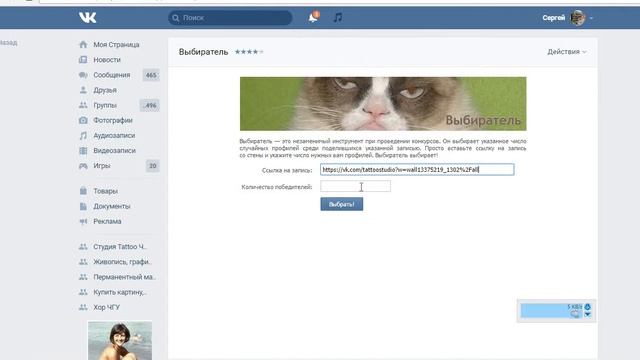Click the Поиск search field

tap(230, 18)
